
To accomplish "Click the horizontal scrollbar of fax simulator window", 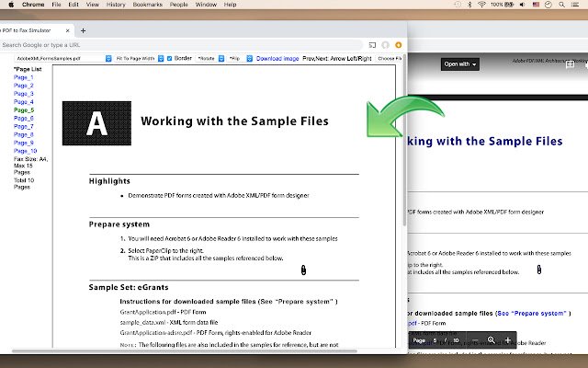I will [184, 351].
